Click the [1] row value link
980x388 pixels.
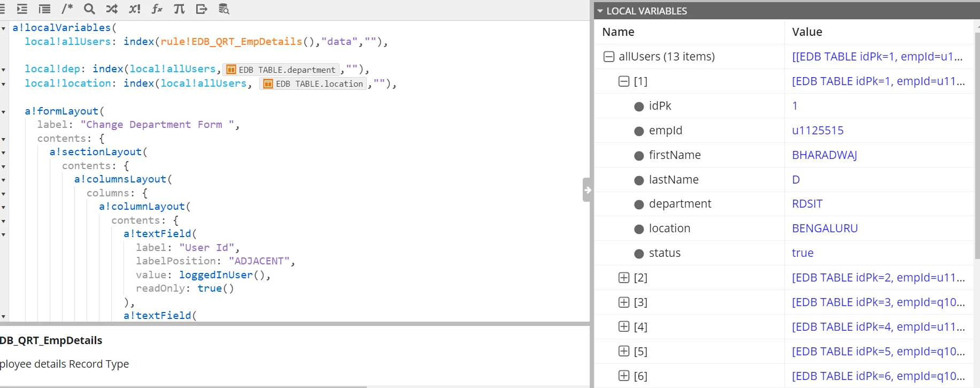click(878, 81)
